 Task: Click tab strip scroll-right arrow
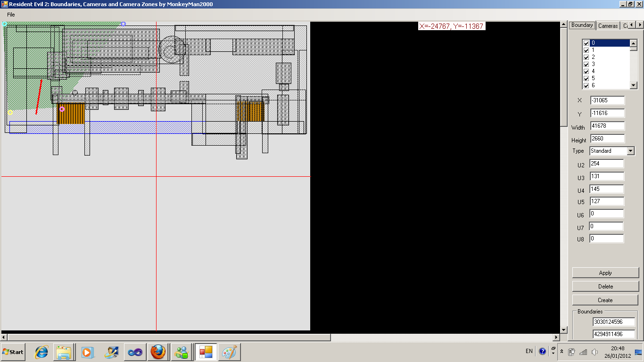coord(640,25)
